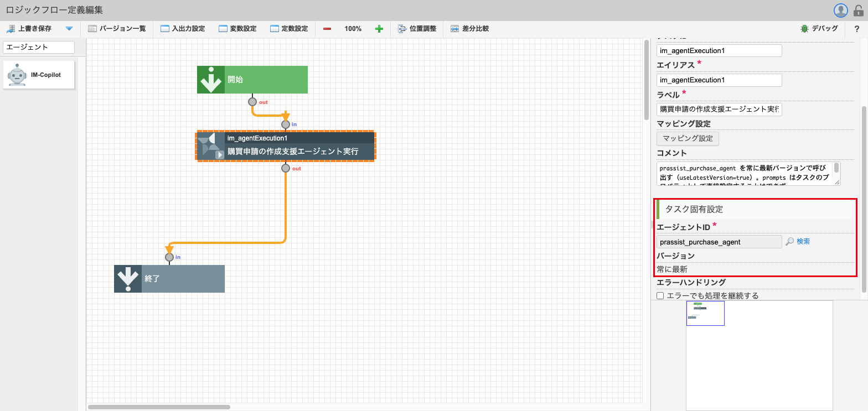This screenshot has width=868, height=411.
Task: Open バージョン一覧 version list
Action: pyautogui.click(x=117, y=29)
